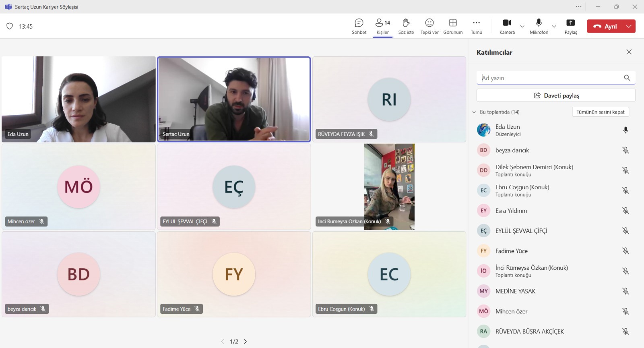Click muted mic icon for Dilek Şebnem Demirci
Viewport: 644px width, 348px height.
coord(625,170)
